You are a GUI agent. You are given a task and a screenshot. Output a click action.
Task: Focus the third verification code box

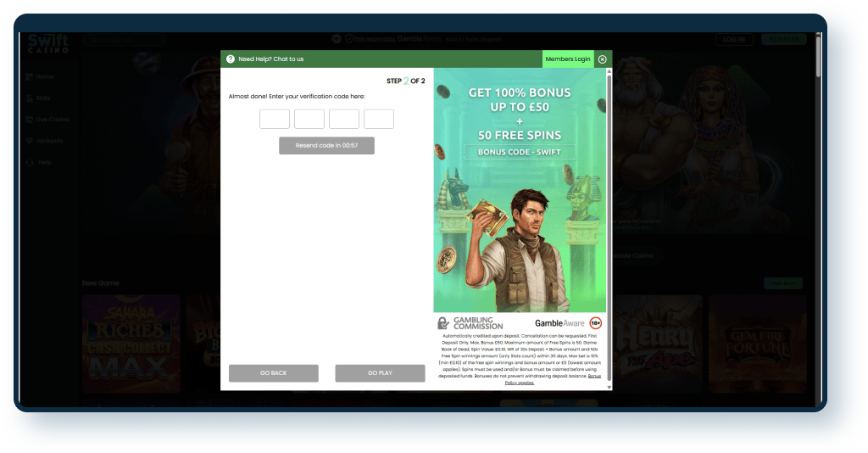coord(344,119)
